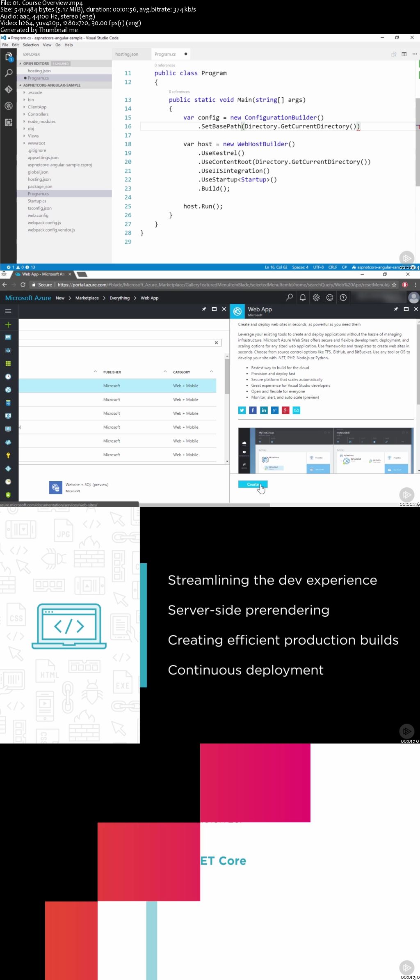
Task: Sort results by the CATEGORY column header
Action: (x=182, y=372)
